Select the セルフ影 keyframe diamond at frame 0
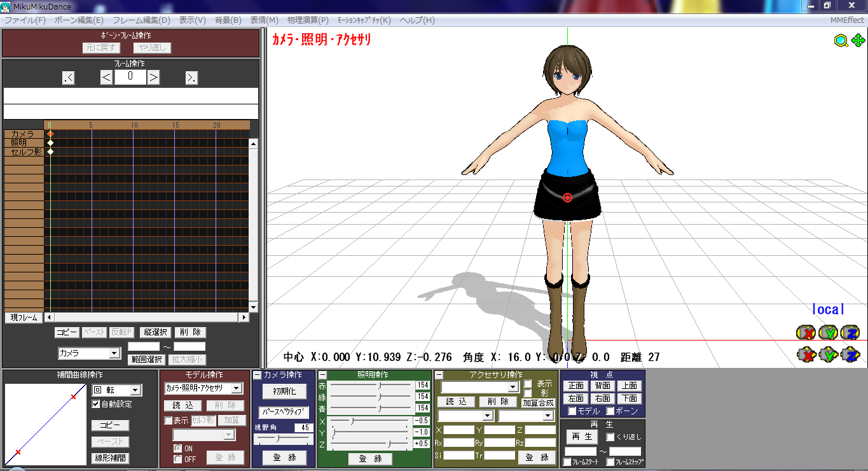 pyautogui.click(x=50, y=151)
